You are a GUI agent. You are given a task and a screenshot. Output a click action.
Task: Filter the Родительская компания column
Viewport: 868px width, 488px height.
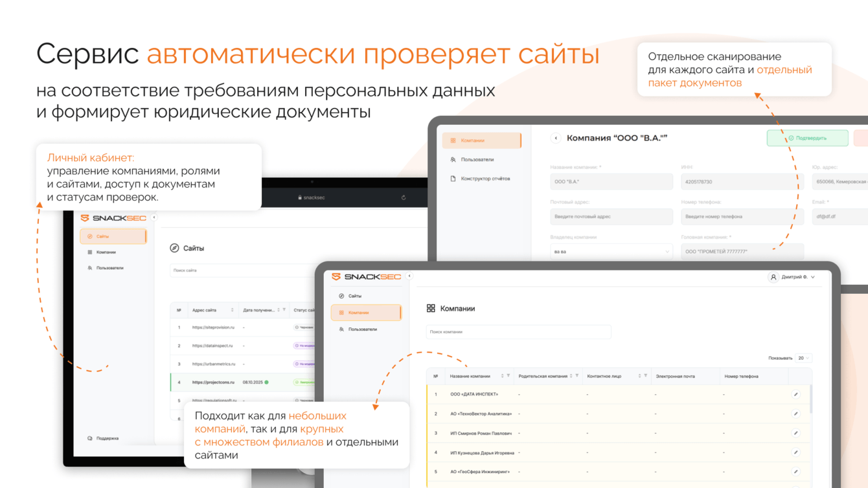tap(577, 376)
